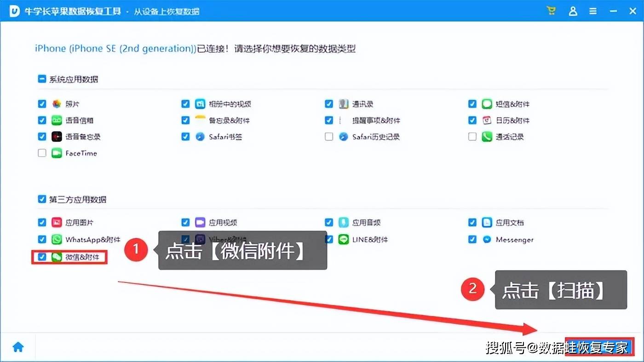This screenshot has height=362, width=644.
Task: Click the 'Messenger' label
Action: point(515,239)
